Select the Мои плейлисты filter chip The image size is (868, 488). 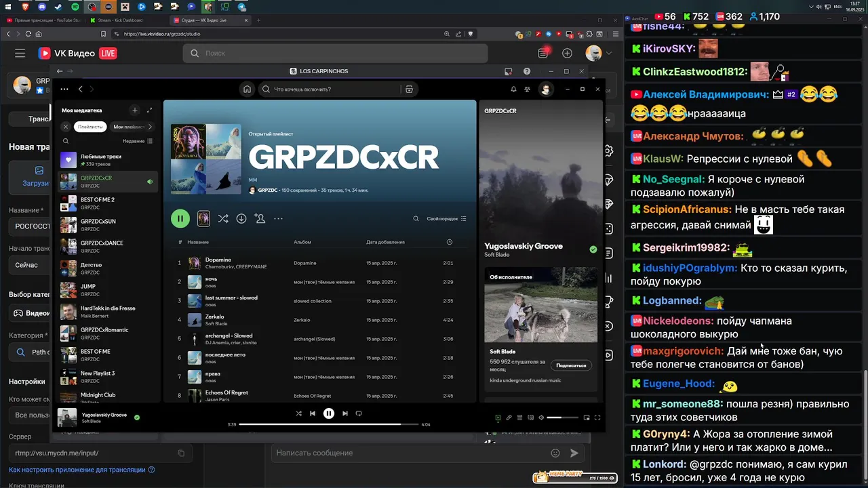coord(128,127)
